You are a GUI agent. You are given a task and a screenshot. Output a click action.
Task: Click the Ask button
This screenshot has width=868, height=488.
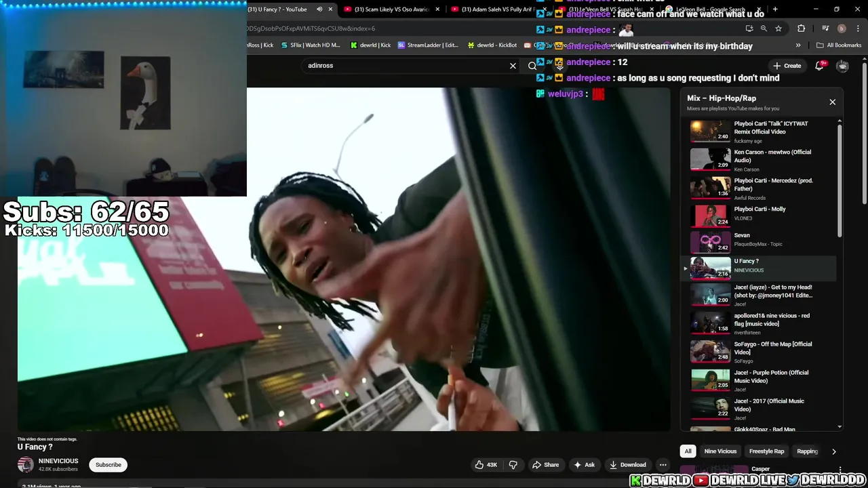(584, 464)
